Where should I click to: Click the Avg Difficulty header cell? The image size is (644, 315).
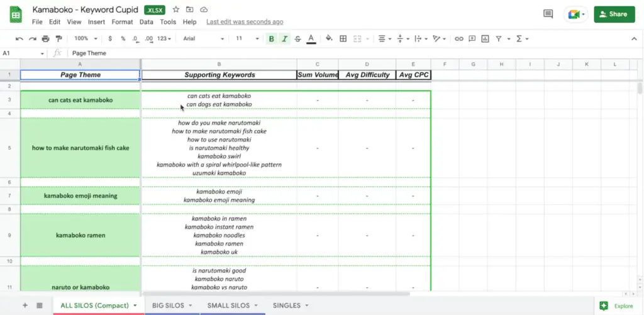point(367,75)
